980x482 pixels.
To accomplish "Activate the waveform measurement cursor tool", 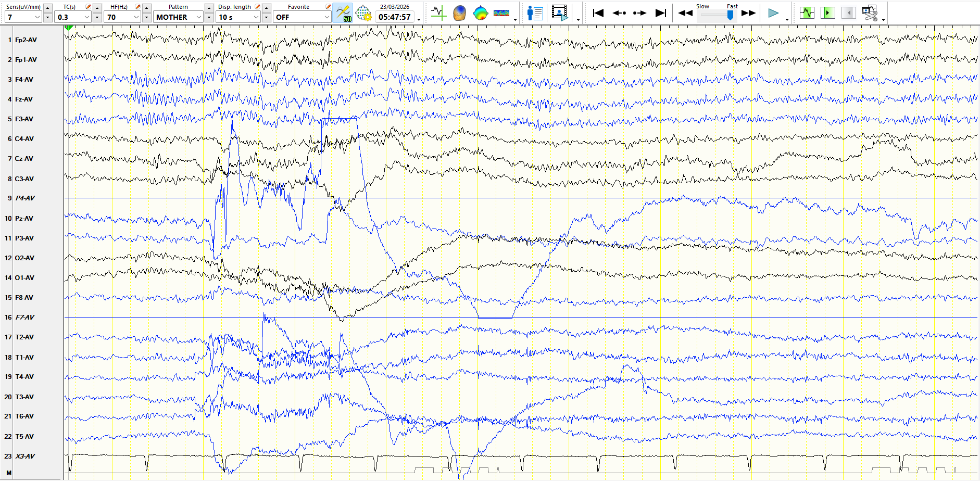I will 438,12.
